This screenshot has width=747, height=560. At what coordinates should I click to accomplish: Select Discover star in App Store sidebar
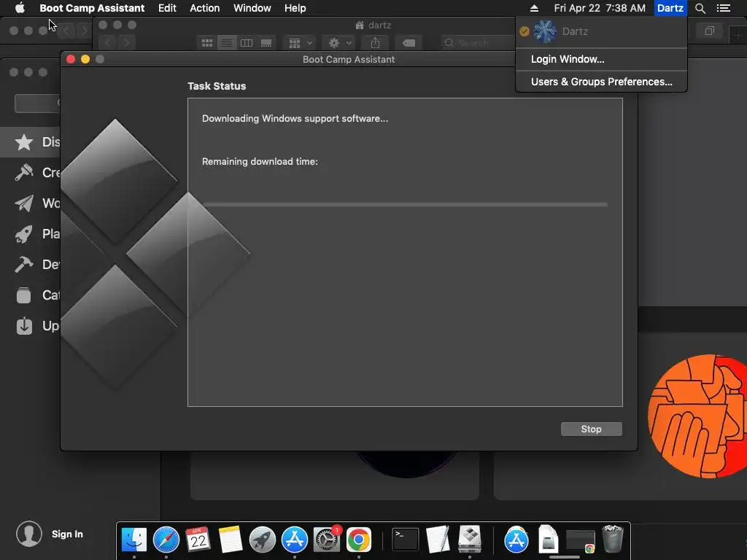tap(24, 142)
